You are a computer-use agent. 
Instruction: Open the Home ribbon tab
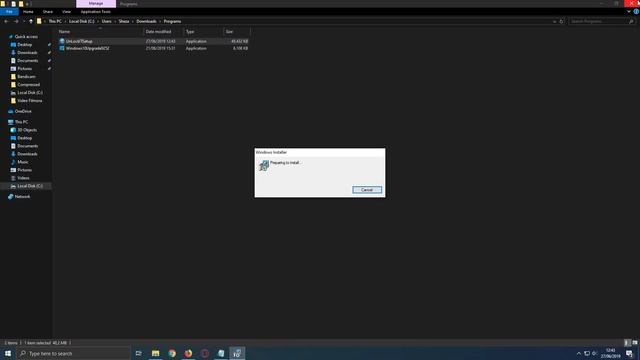click(x=28, y=12)
